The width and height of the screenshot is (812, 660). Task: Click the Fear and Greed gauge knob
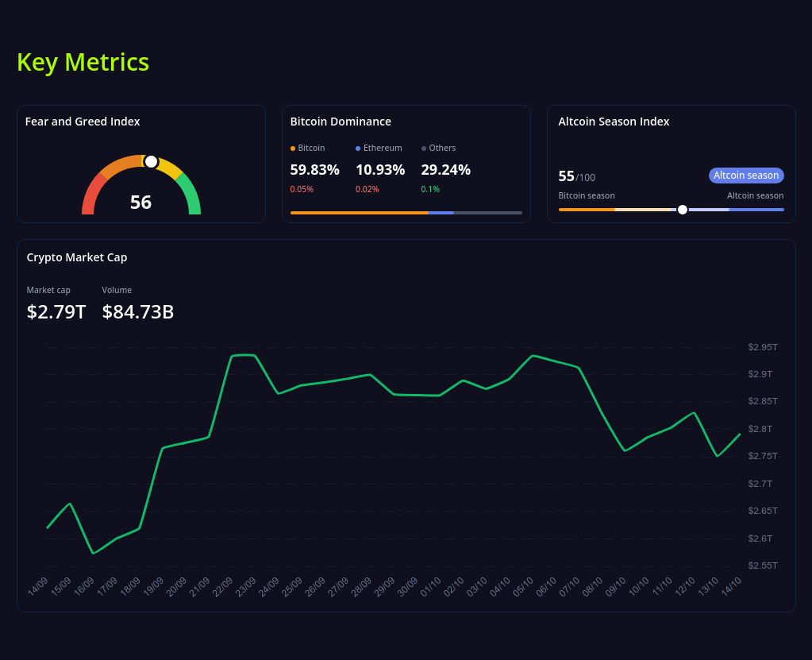click(151, 162)
